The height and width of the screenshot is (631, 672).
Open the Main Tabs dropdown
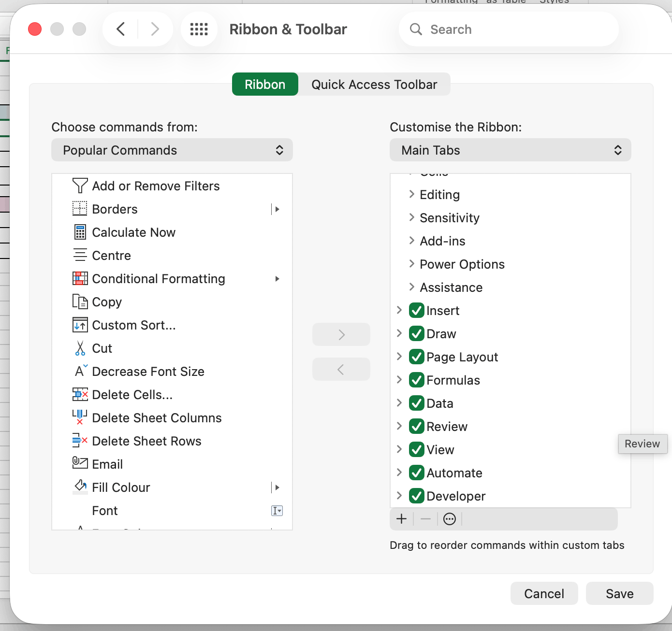[510, 150]
